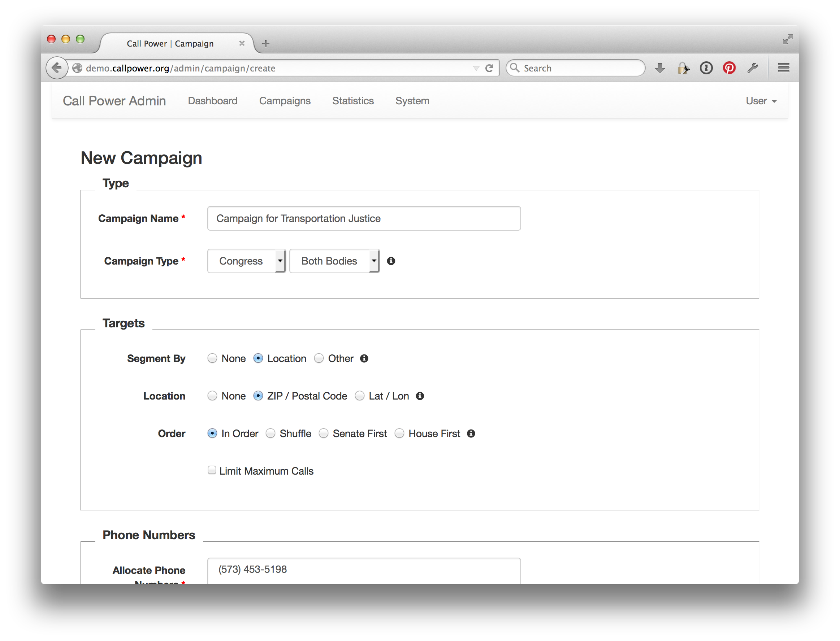Click the Phone Numbers section legend
The height and width of the screenshot is (641, 840).
tap(149, 535)
